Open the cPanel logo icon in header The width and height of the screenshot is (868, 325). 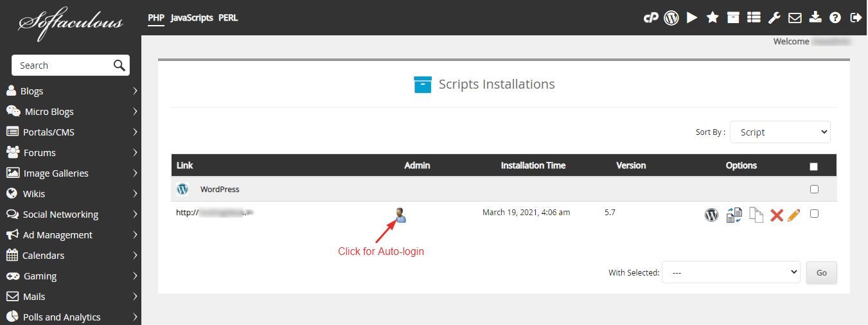[651, 18]
